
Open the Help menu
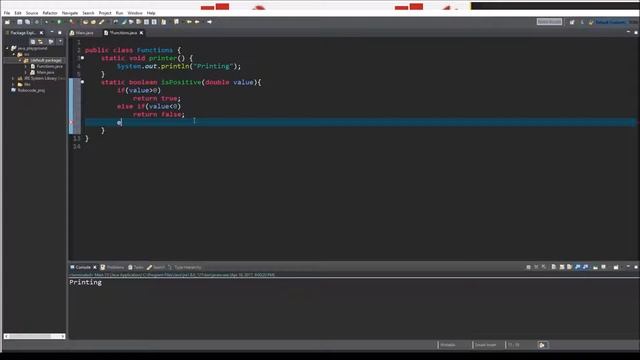151,13
